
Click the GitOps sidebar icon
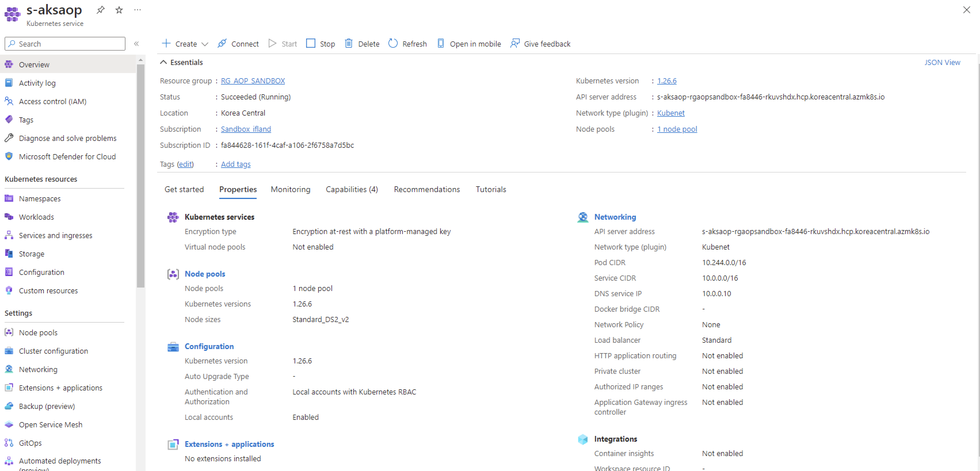point(9,443)
